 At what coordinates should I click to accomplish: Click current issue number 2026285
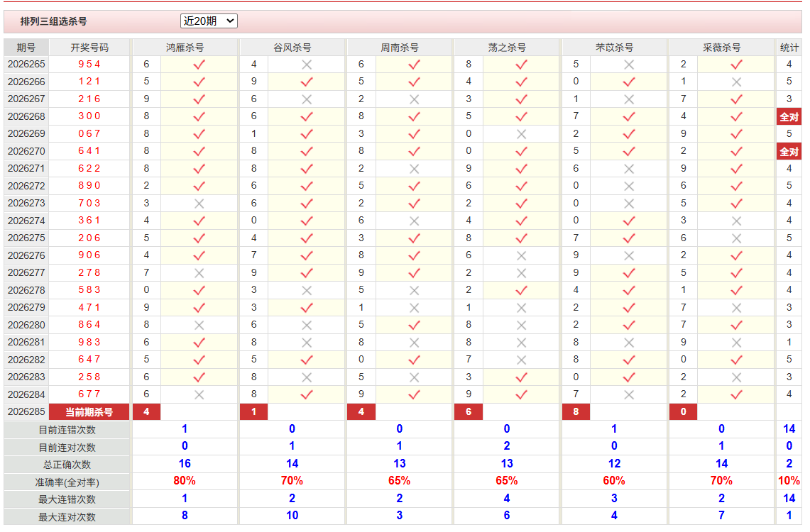pos(26,412)
